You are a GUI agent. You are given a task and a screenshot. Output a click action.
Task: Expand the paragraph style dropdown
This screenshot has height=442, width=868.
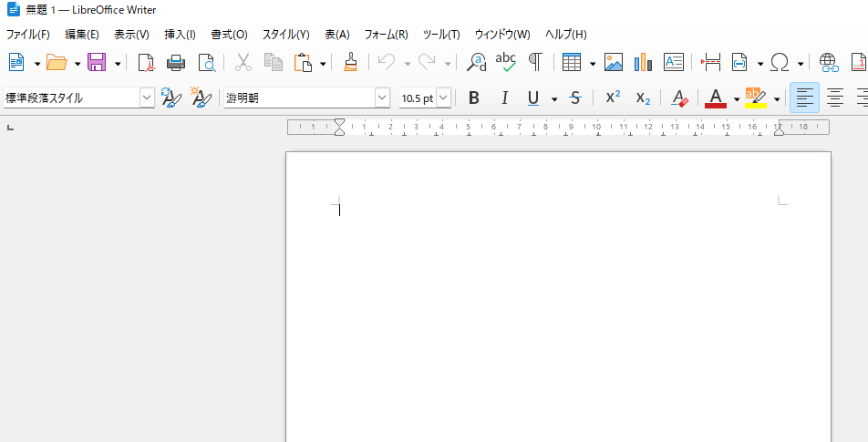point(147,98)
